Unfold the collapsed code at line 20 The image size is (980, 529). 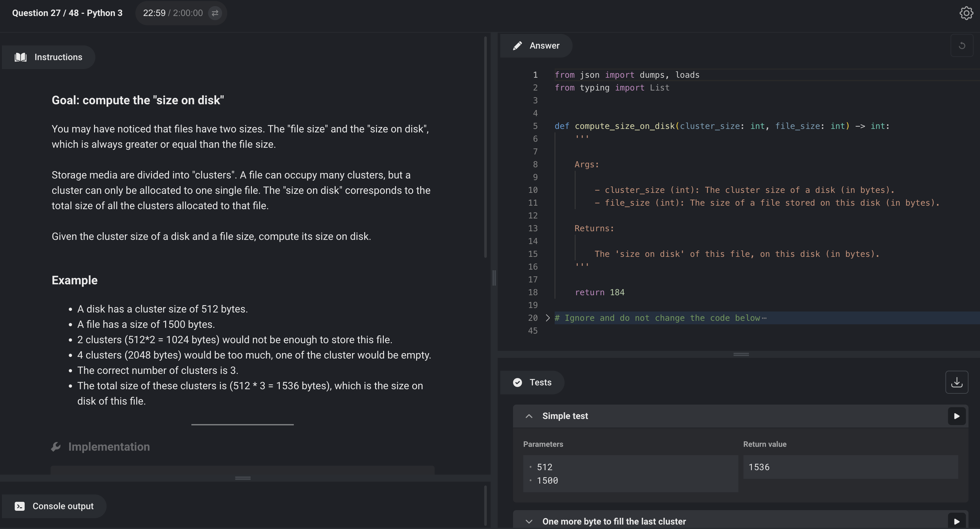pos(547,318)
